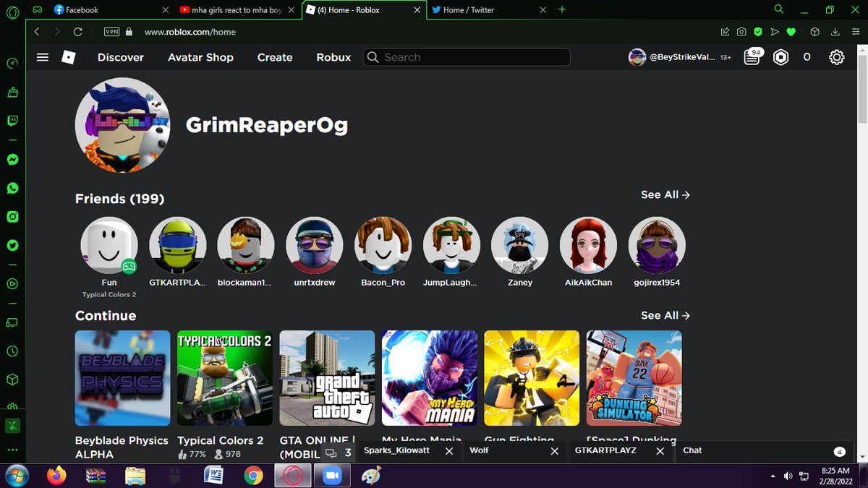Open Roblox settings gear

[x=837, y=57]
